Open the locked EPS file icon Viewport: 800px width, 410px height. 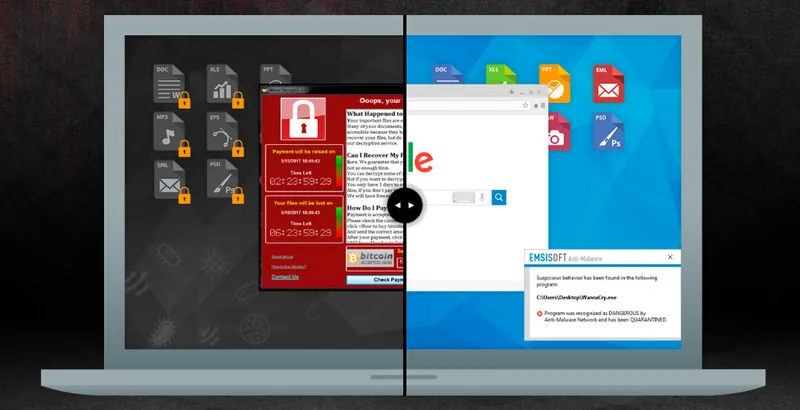point(223,133)
